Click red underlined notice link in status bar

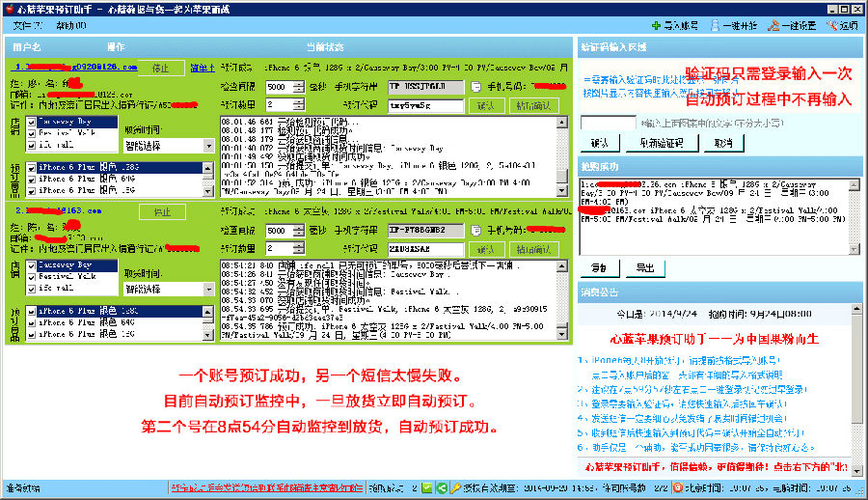tap(266, 488)
